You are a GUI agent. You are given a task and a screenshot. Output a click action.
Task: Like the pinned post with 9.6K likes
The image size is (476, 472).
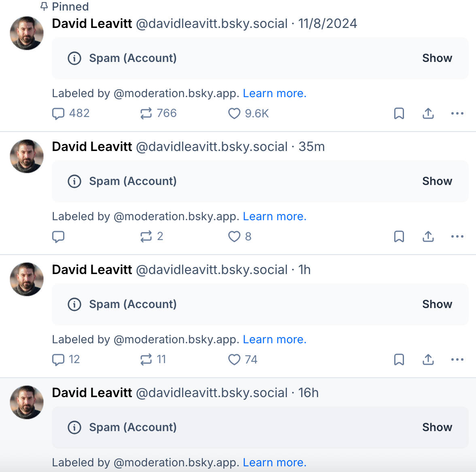point(234,114)
